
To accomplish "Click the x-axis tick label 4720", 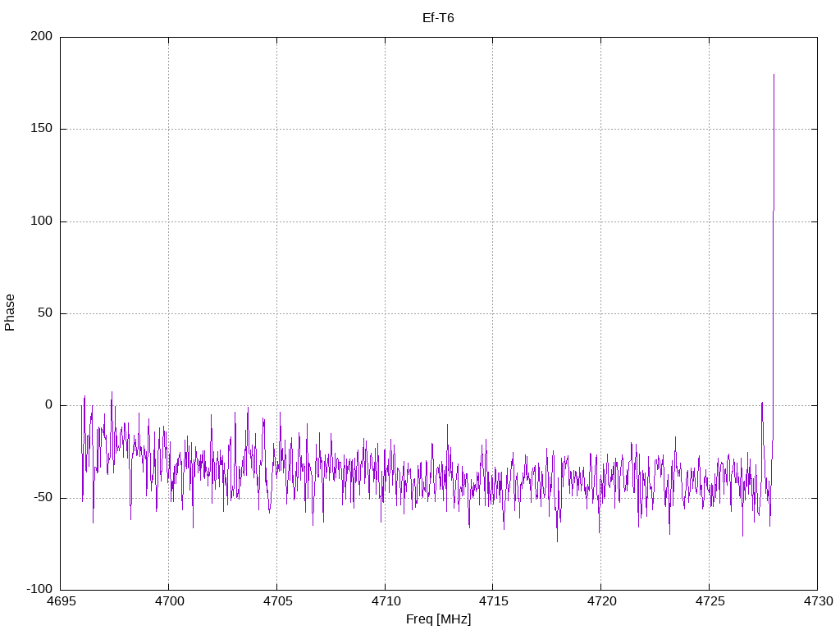I will [601, 601].
